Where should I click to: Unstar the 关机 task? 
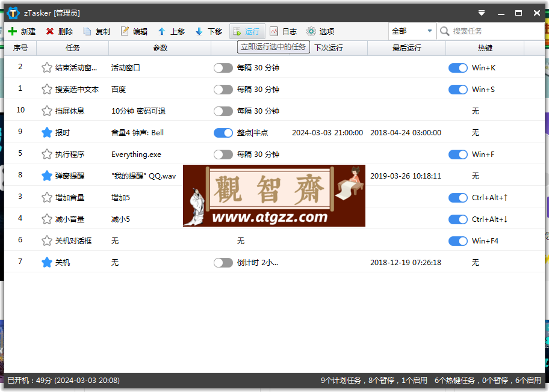tap(46, 263)
